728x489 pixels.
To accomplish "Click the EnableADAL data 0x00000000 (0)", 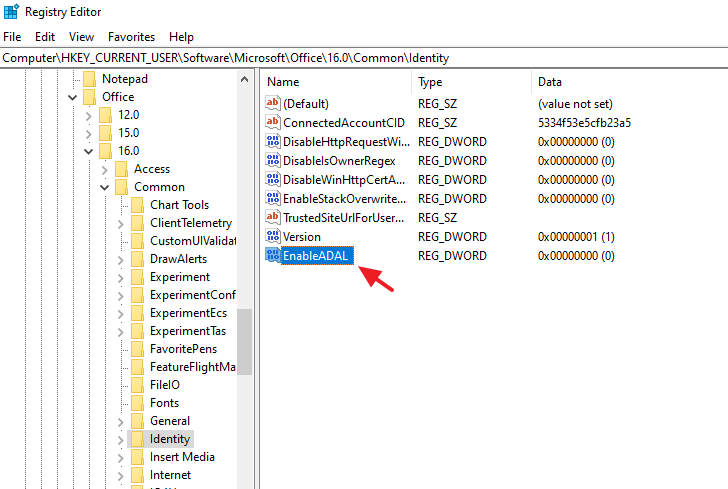I will 576,256.
